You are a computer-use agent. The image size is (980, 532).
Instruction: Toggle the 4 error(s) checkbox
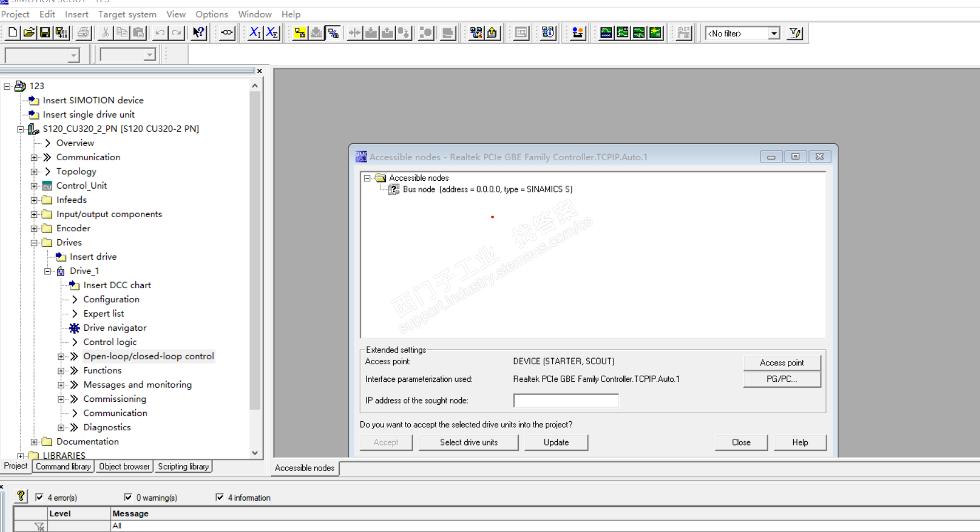click(39, 497)
